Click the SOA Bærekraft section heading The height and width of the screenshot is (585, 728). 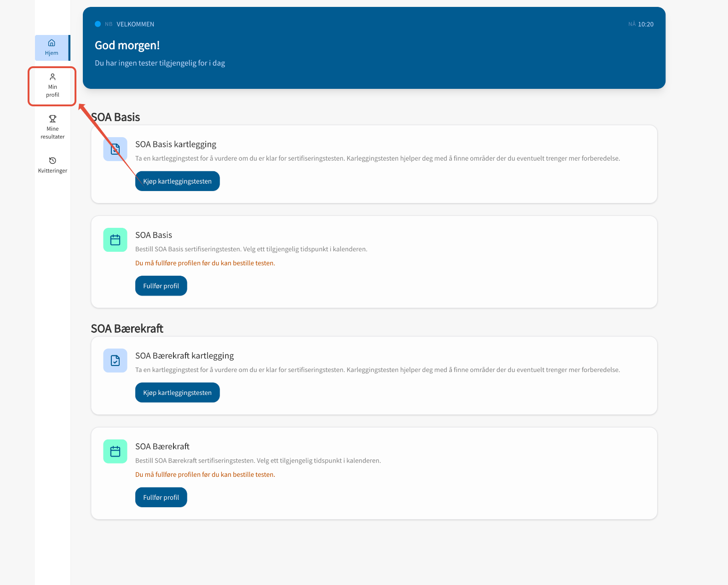[127, 329]
